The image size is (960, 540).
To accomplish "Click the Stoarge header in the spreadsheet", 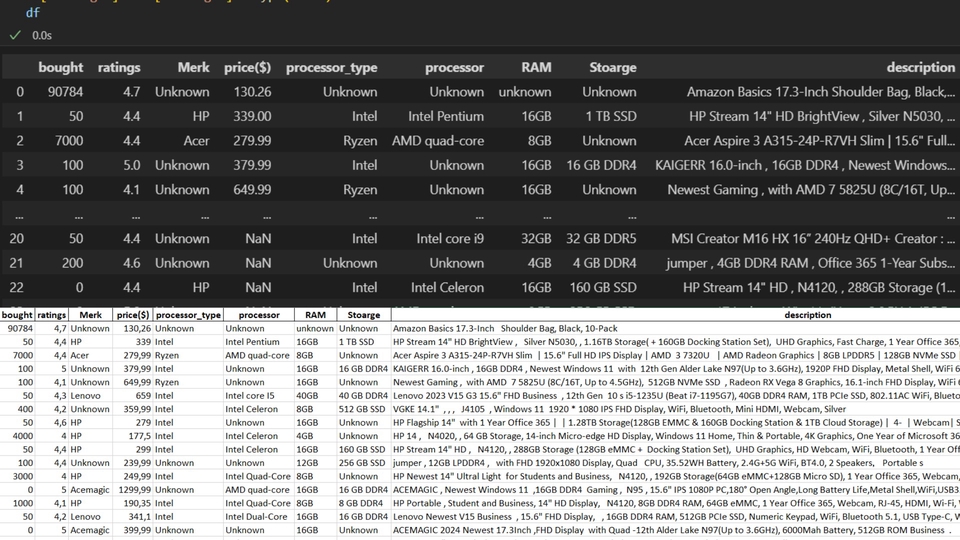I will (x=364, y=315).
